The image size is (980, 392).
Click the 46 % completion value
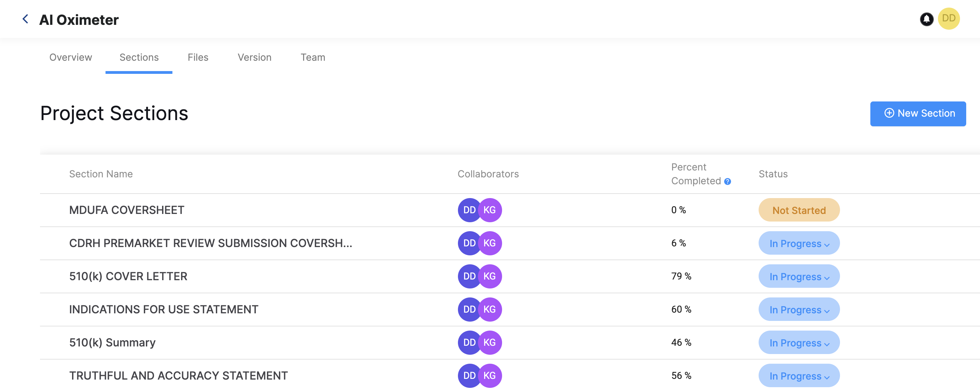click(681, 343)
